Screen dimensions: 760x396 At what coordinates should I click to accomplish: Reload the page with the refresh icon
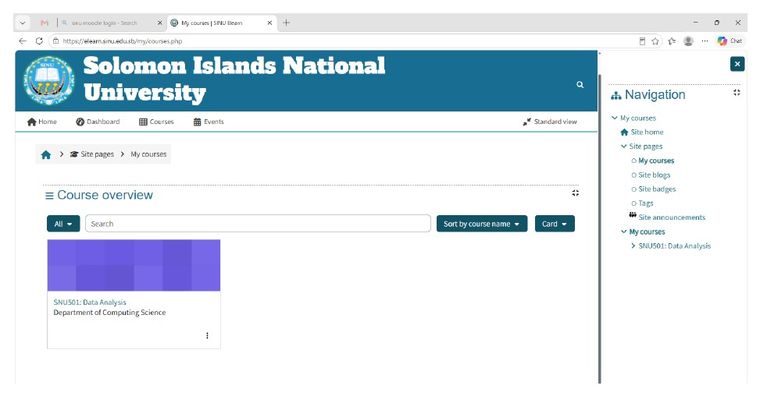tap(39, 41)
